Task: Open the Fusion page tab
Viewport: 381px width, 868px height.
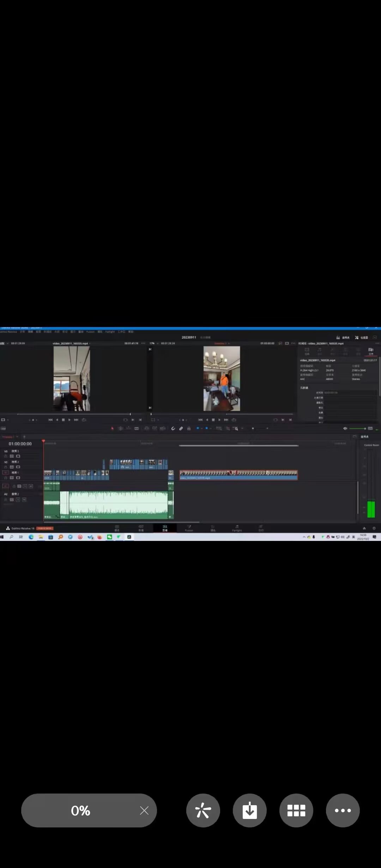Action: click(189, 528)
